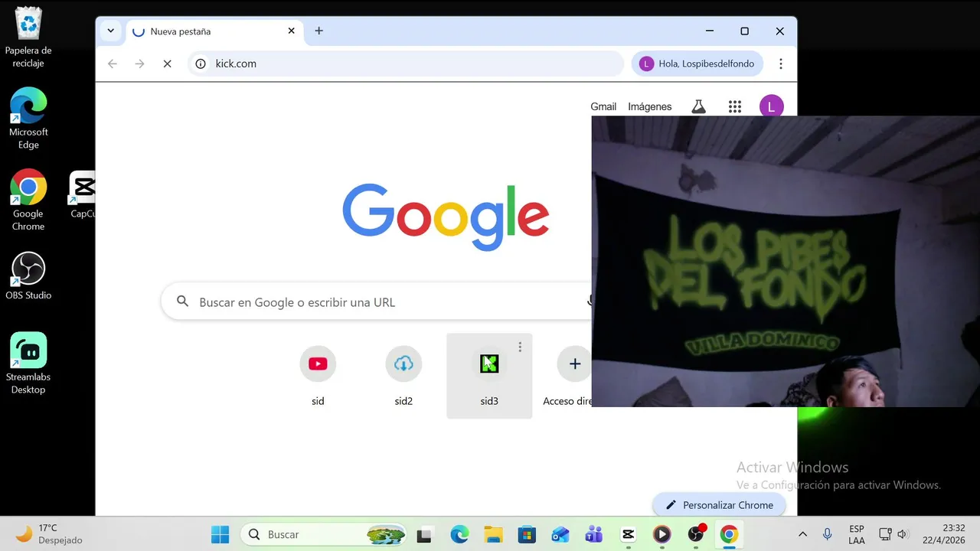Open Search Labs flask icon

pyautogui.click(x=698, y=107)
